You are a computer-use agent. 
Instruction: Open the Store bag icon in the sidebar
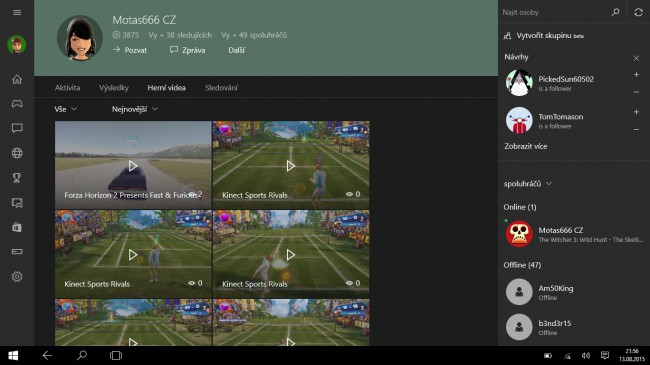[17, 227]
